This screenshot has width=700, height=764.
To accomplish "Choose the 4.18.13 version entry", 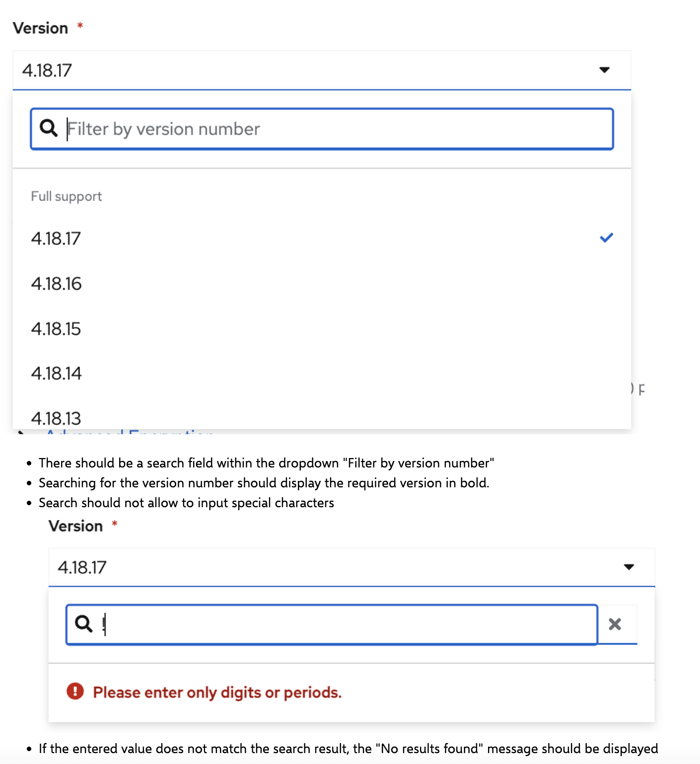I will [56, 418].
